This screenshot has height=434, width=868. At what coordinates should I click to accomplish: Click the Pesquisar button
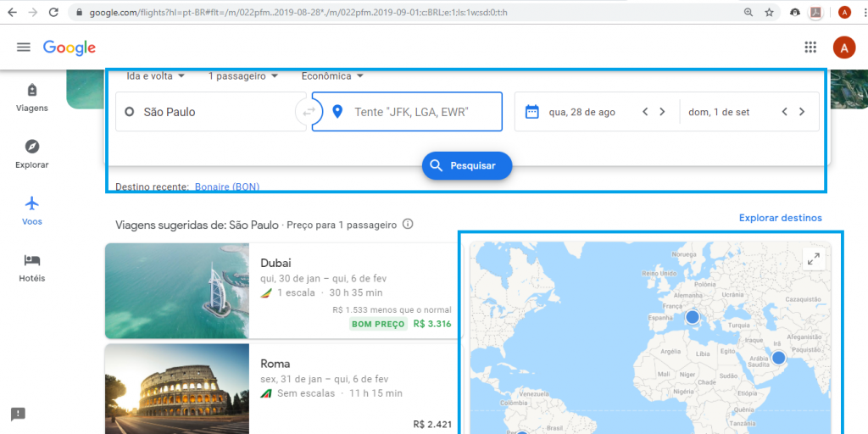pos(467,165)
